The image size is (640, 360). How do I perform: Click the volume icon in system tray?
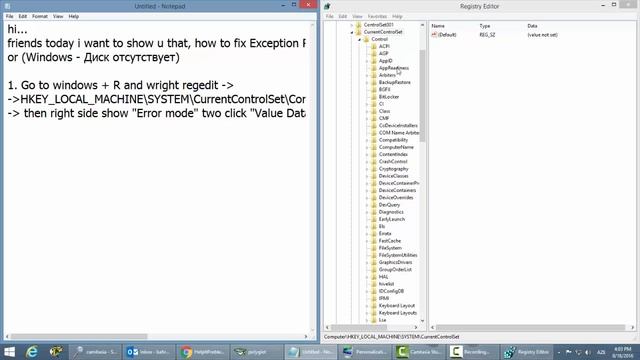588,352
